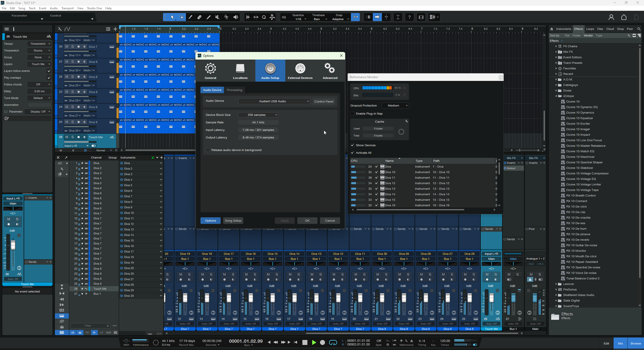Select the Return to Zero icon
The height and width of the screenshot is (350, 644).
pos(296,342)
